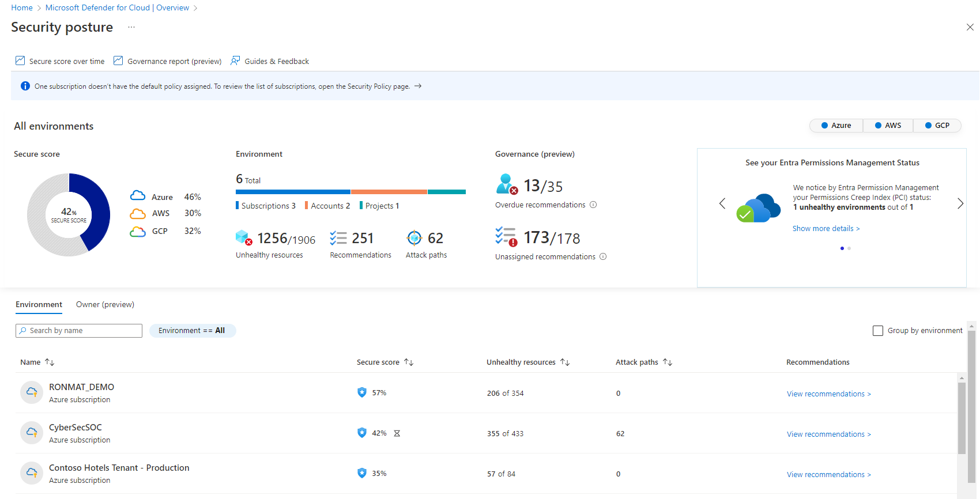The height and width of the screenshot is (499, 980).
Task: Toggle the AWS environment filter
Action: tap(888, 125)
